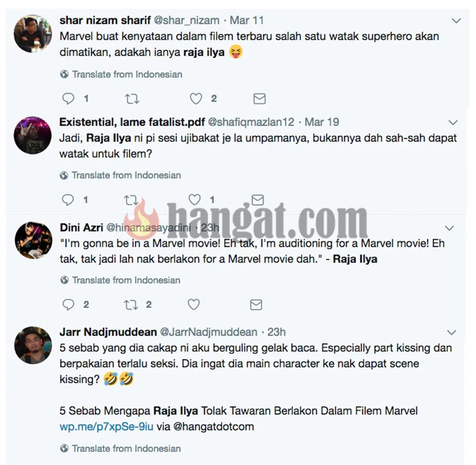Share shafiqmazlan12's tweet via message envelope

coord(258,200)
